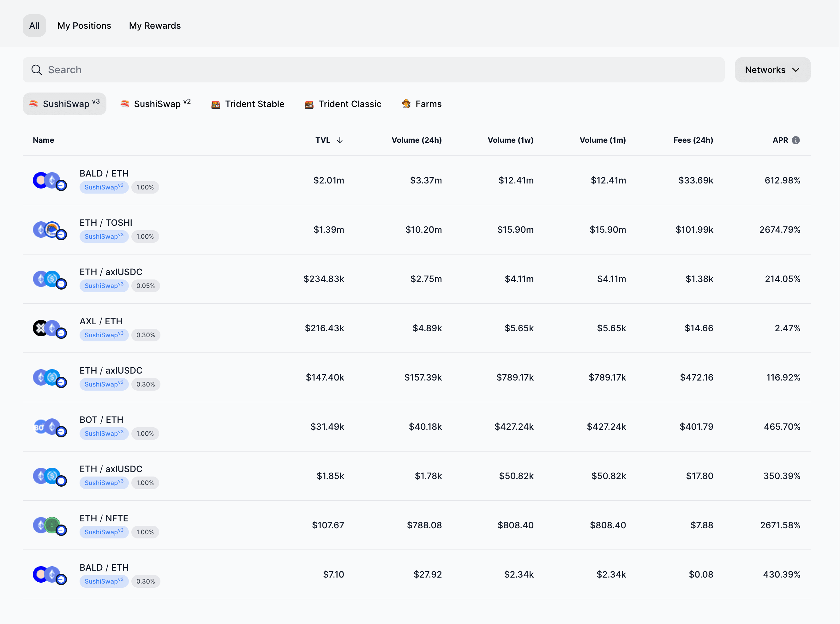Screen dimensions: 840x624
Task: Click token pair icon for AXL / ETH
Action: 50,329
